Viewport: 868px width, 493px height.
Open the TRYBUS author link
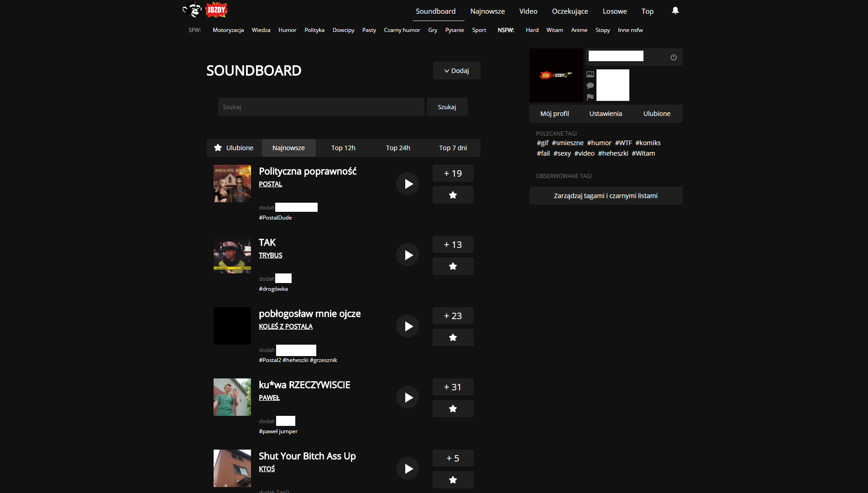click(x=271, y=255)
